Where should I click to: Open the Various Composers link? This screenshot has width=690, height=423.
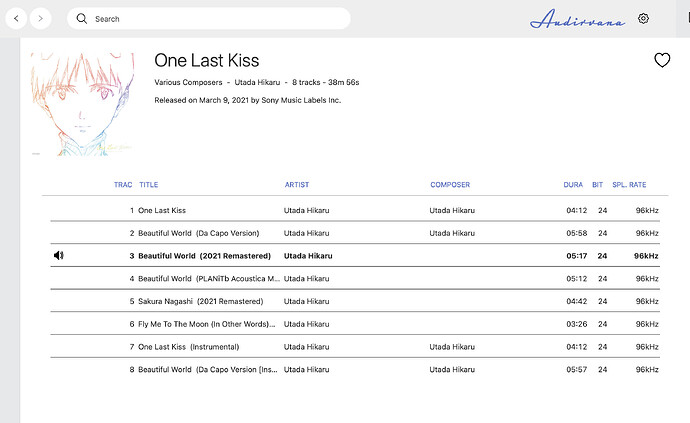click(188, 81)
